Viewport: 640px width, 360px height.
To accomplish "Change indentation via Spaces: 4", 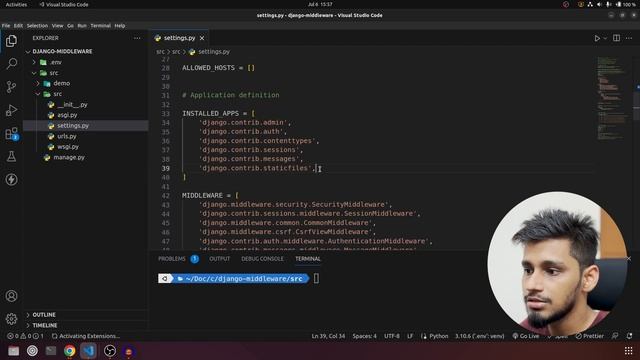I will pyautogui.click(x=364, y=336).
